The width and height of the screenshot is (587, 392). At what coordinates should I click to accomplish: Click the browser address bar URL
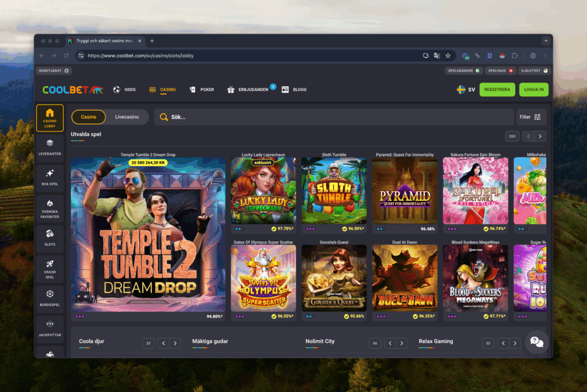click(x=141, y=56)
